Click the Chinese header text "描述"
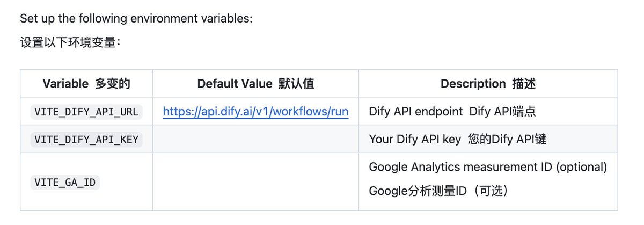 [x=524, y=84]
